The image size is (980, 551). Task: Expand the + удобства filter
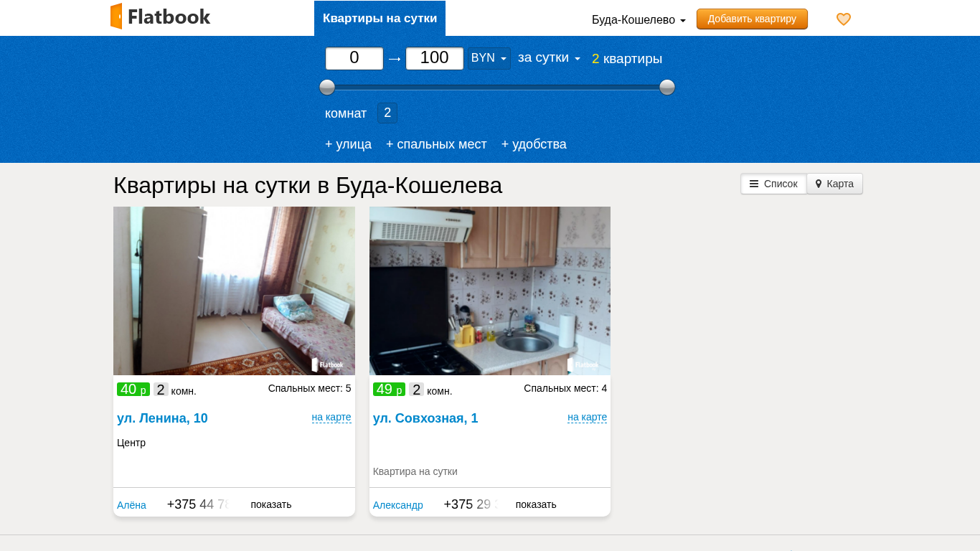click(x=534, y=144)
